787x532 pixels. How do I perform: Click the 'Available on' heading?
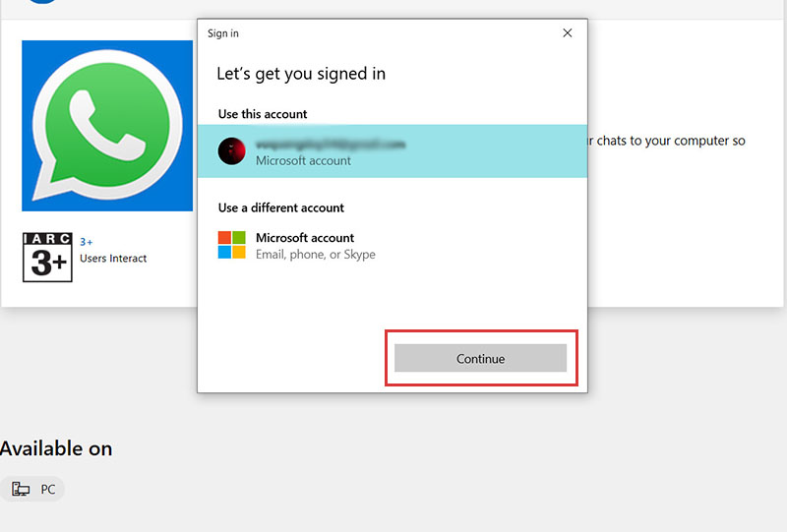click(x=56, y=448)
